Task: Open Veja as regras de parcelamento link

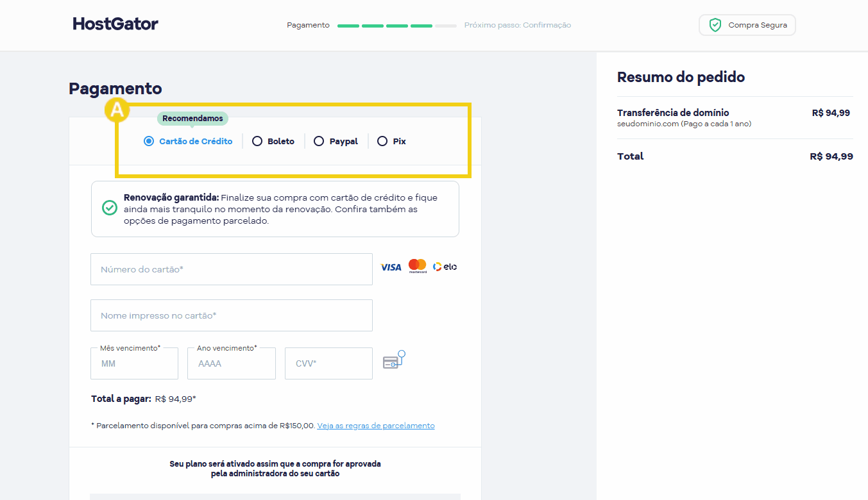Action: [x=376, y=426]
